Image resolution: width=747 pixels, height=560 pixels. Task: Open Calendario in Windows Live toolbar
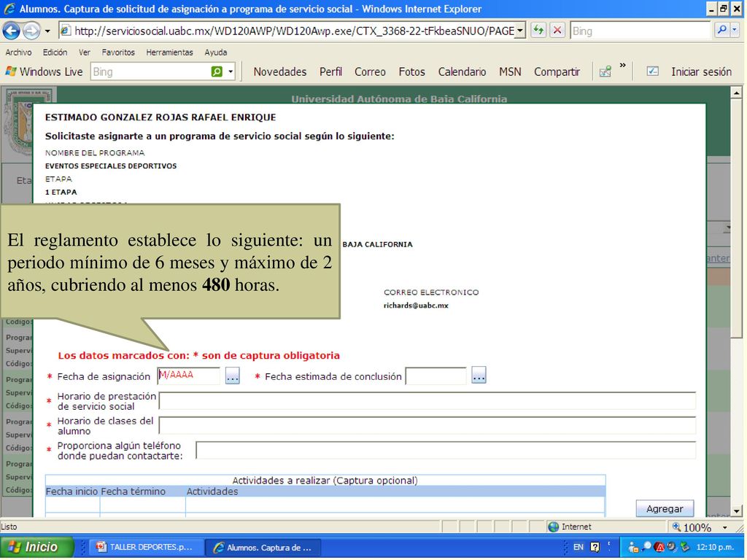[x=462, y=72]
